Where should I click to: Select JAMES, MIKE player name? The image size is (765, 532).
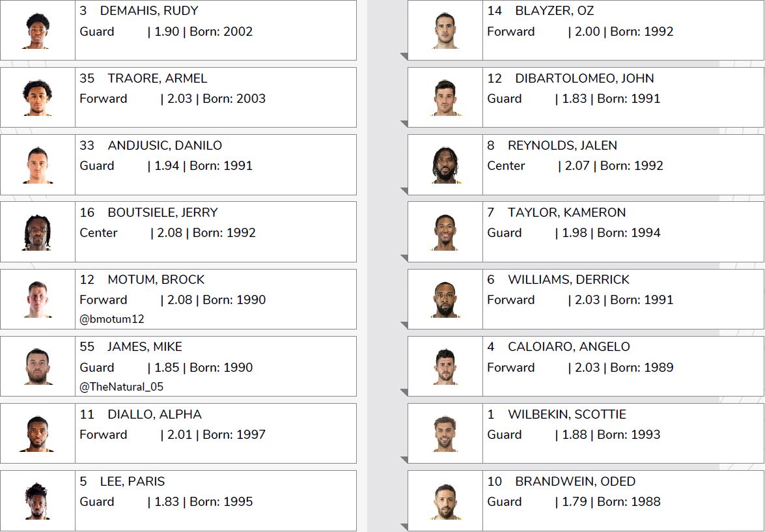pyautogui.click(x=145, y=346)
